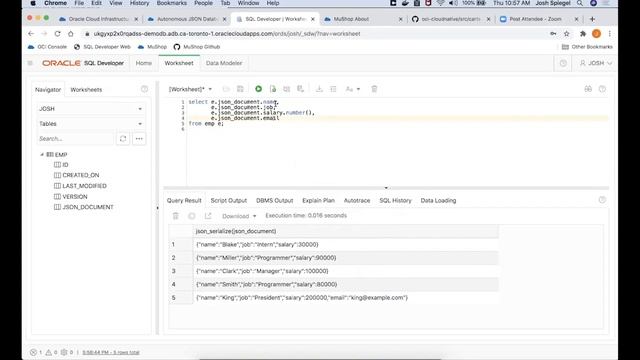This screenshot has width=640, height=360.
Task: Open query result in new window icon
Action: click(x=208, y=216)
